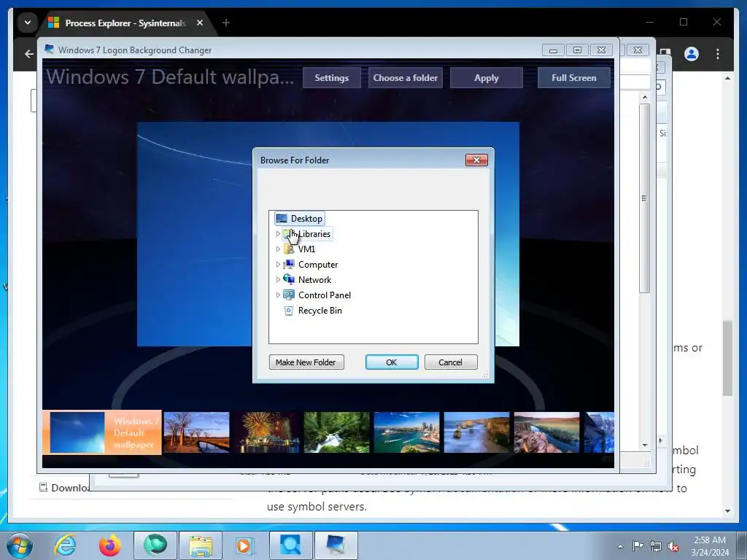Click the Recycle Bin icon in tree
This screenshot has height=560, width=747.
coord(289,311)
